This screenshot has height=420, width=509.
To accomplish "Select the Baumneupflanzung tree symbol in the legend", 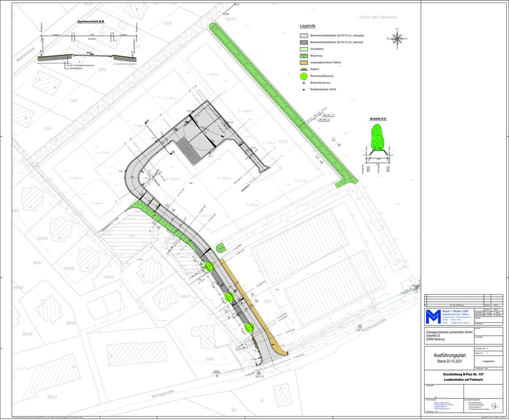I will click(304, 76).
